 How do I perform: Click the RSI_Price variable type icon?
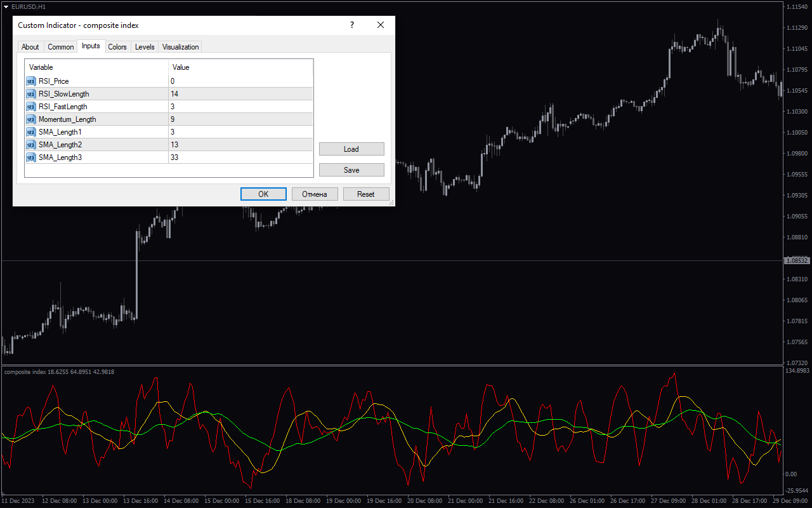pos(31,81)
